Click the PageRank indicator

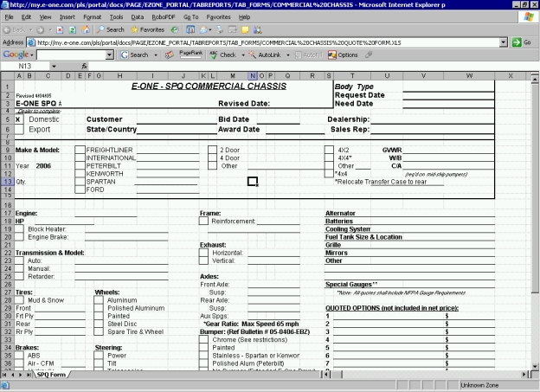[190, 54]
